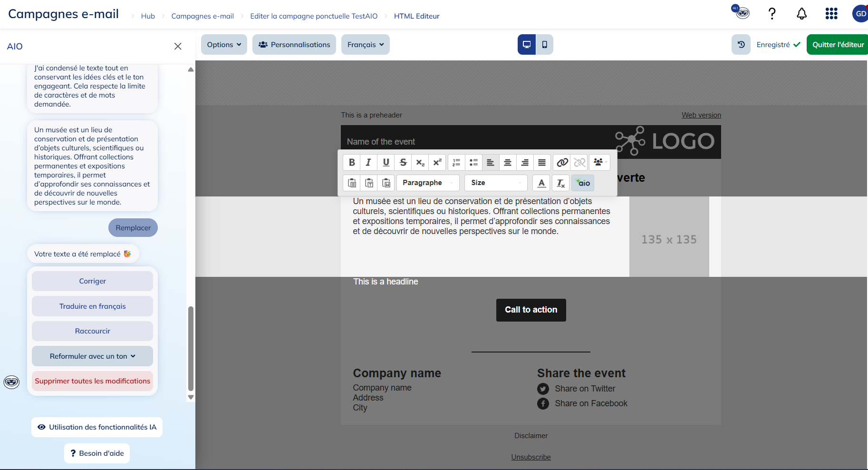Open the Options menu
Viewport: 868px width, 470px height.
pyautogui.click(x=224, y=45)
